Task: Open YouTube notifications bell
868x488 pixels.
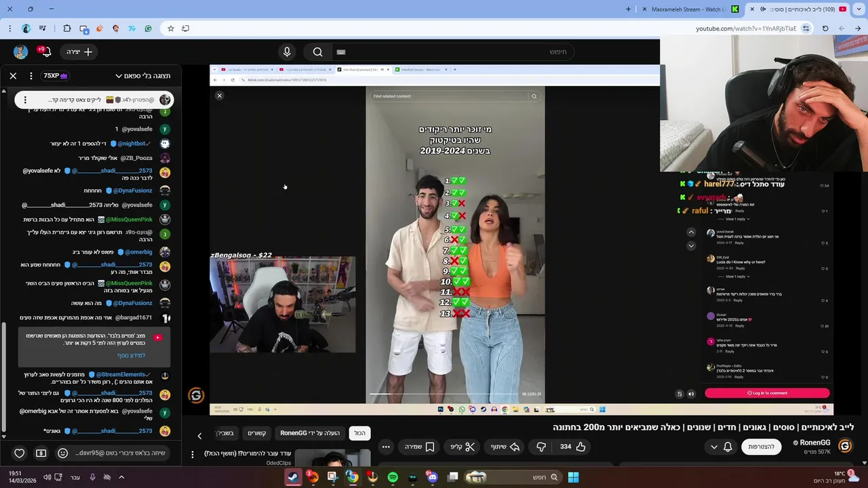Action: pyautogui.click(x=46, y=52)
